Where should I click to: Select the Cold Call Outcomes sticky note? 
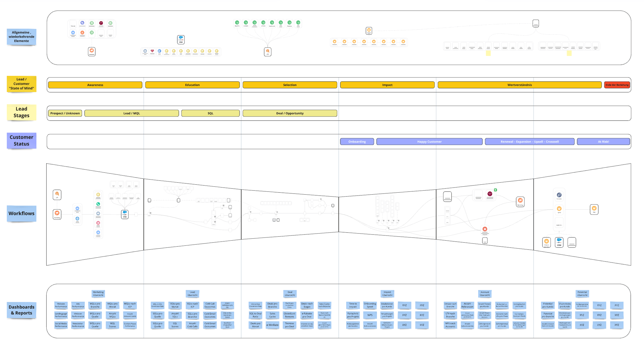tap(210, 305)
